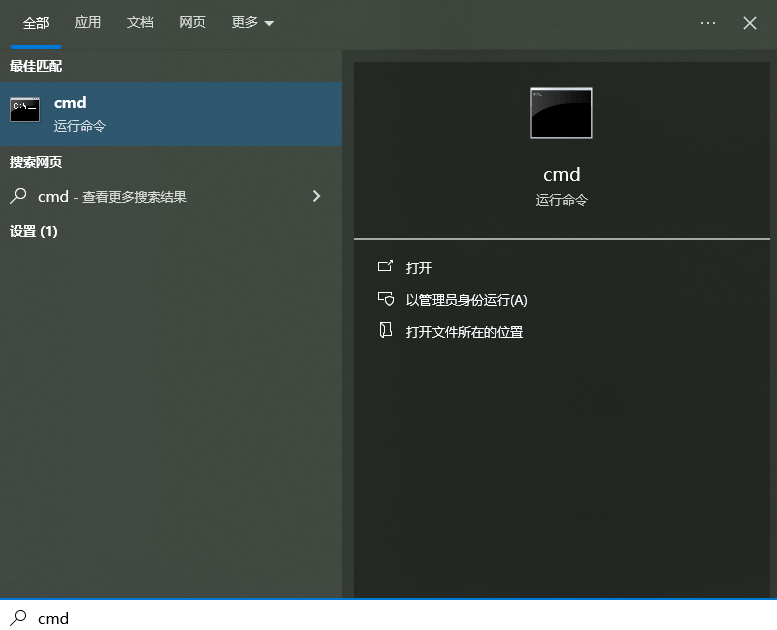Viewport: 777px width, 630px height.
Task: Open the three-dot options menu
Action: [x=708, y=23]
